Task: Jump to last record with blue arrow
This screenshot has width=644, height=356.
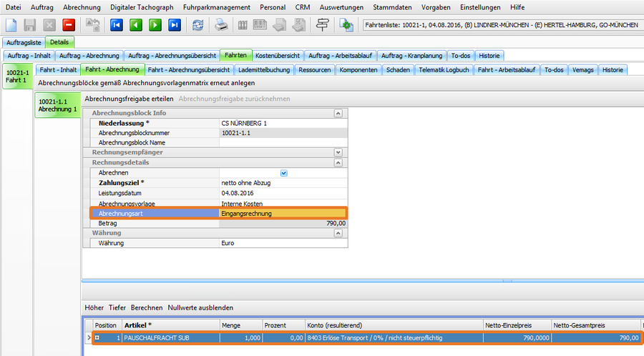Action: tap(175, 25)
